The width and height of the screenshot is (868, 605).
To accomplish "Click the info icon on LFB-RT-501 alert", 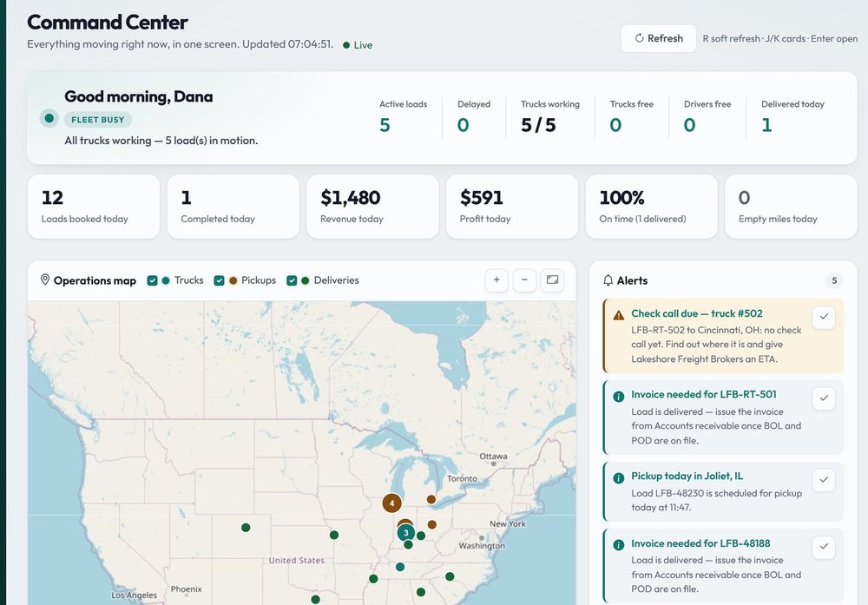I will click(x=619, y=397).
